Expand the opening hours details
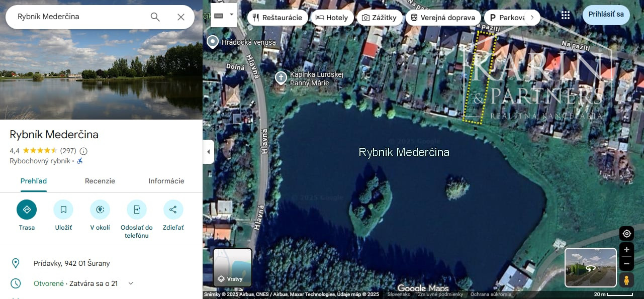The height and width of the screenshot is (299, 644). (130, 283)
